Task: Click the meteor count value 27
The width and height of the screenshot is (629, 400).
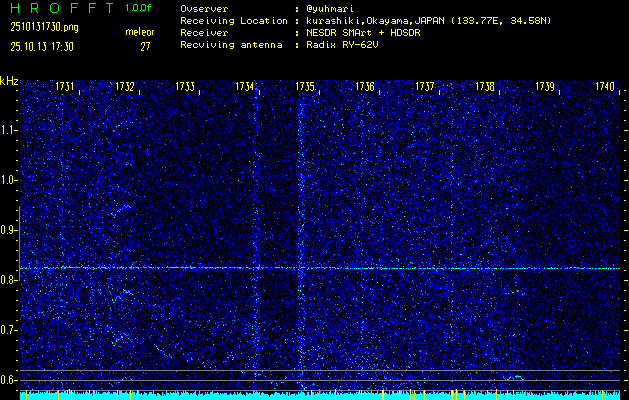Action: pos(146,45)
